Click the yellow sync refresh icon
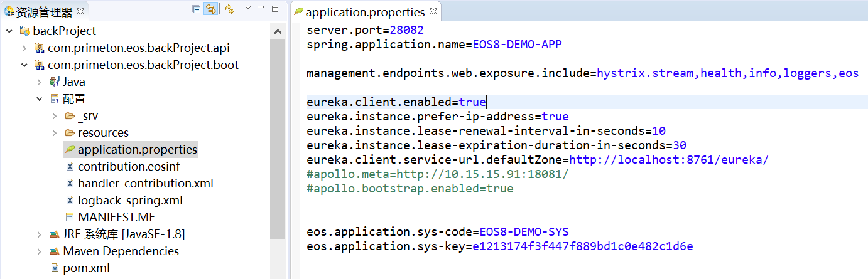The height and width of the screenshot is (279, 868). click(230, 9)
